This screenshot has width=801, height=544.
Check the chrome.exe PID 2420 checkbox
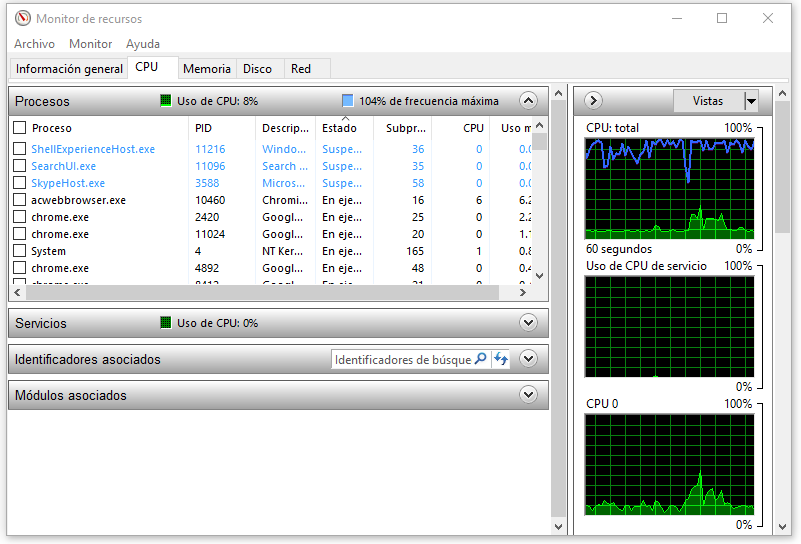click(19, 217)
